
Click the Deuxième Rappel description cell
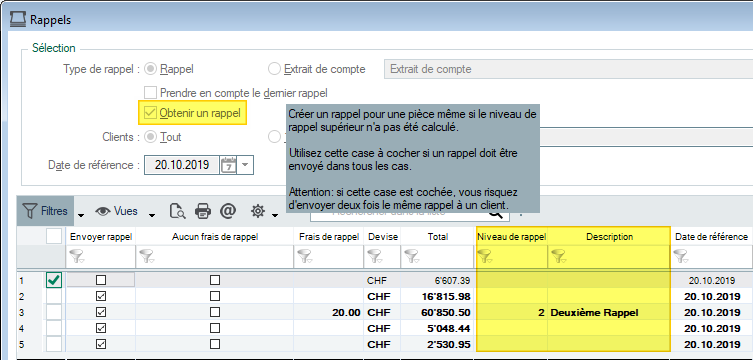[609, 312]
